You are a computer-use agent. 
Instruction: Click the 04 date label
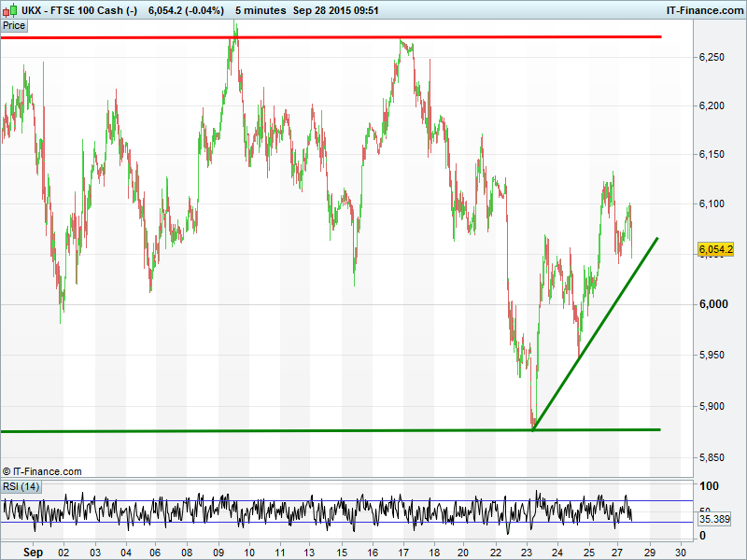coord(126,553)
